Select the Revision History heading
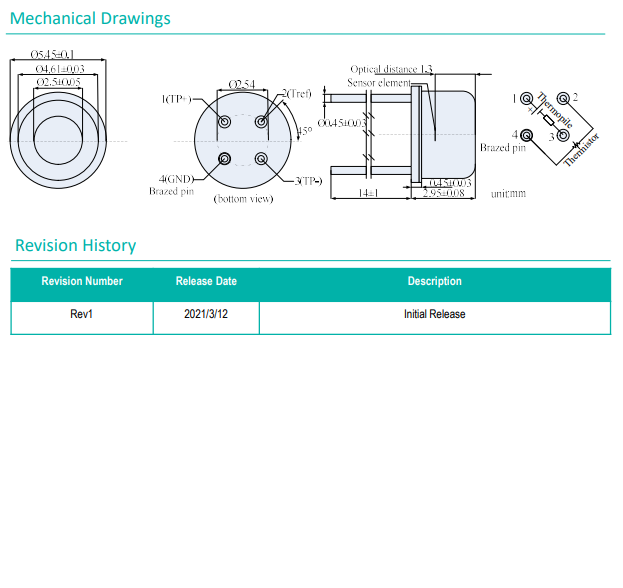 (x=76, y=246)
